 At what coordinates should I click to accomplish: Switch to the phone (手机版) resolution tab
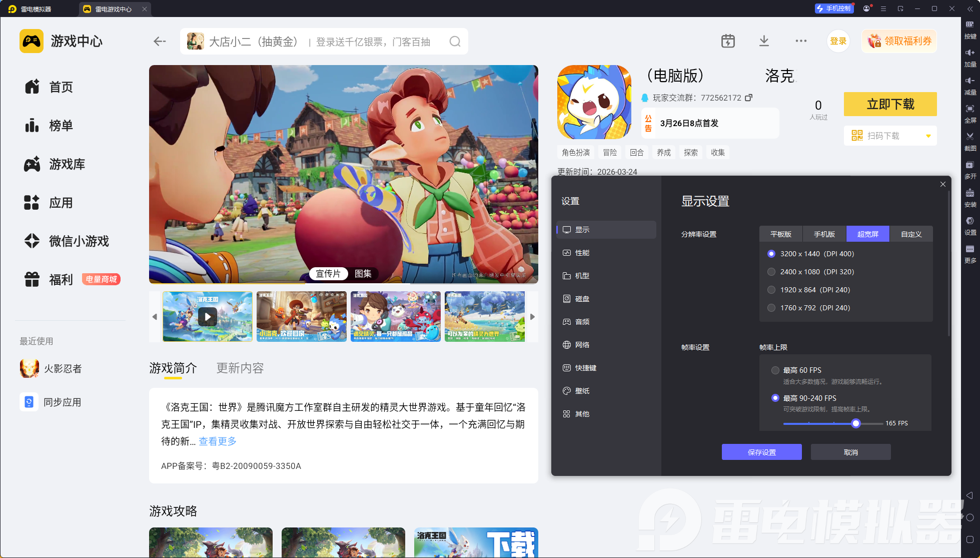[x=824, y=234]
